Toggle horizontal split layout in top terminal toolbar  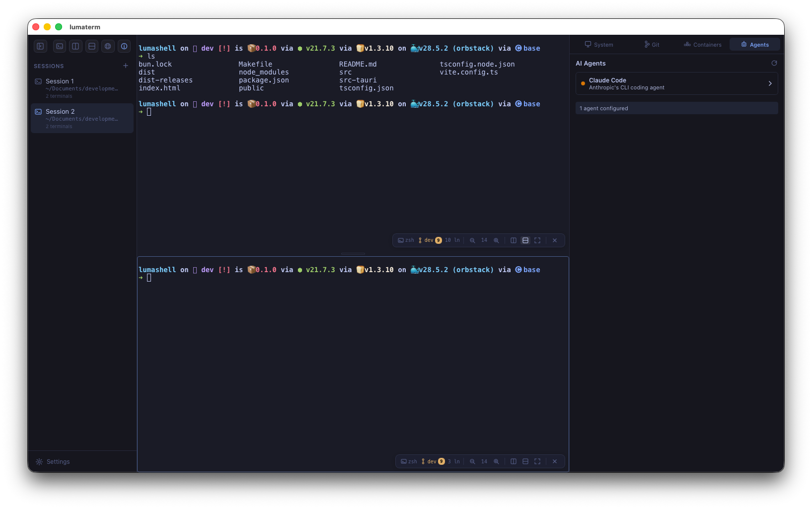click(525, 240)
